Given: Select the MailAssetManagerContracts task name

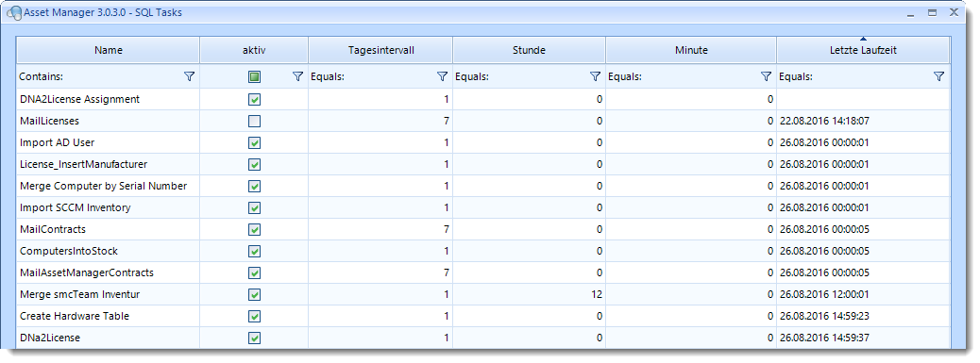Looking at the screenshot, I should (87, 272).
